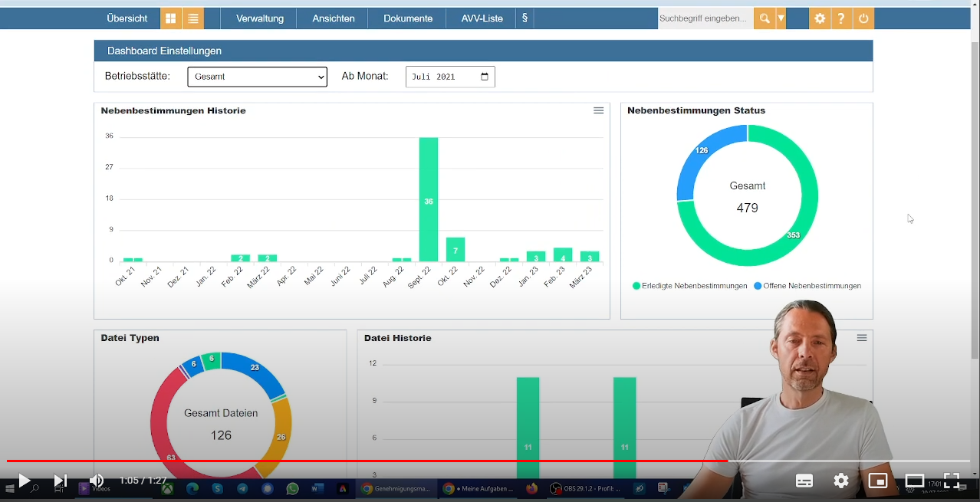The height and width of the screenshot is (502, 980).
Task: Toggle Erledigte Nebenbestimmungen legend entry
Action: coord(689,286)
